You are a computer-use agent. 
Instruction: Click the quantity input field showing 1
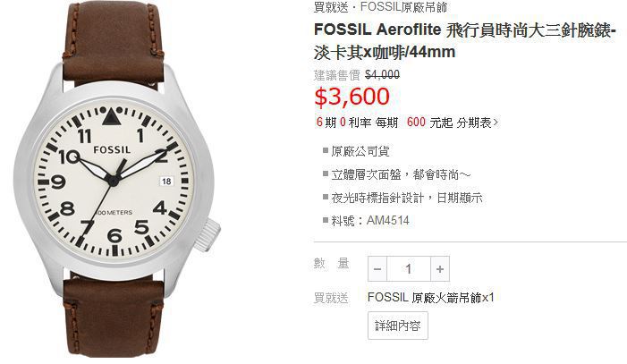(409, 269)
